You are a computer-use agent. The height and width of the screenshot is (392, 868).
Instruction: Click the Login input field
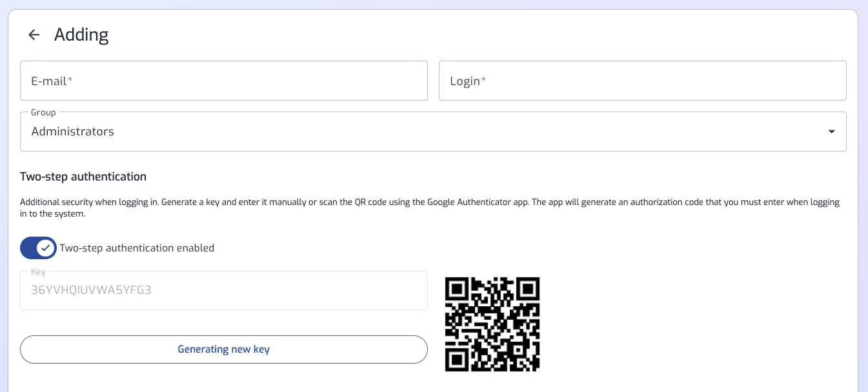coord(642,81)
